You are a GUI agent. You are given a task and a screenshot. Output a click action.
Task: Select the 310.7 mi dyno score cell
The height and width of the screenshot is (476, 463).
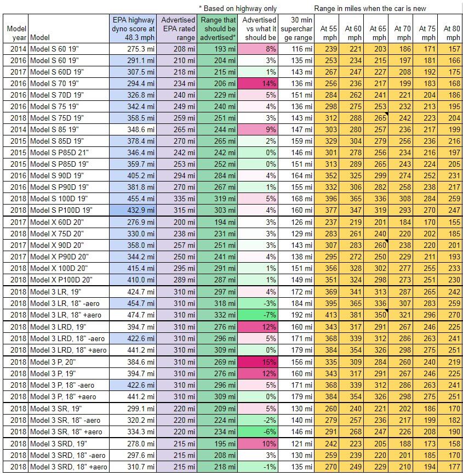pyautogui.click(x=133, y=467)
